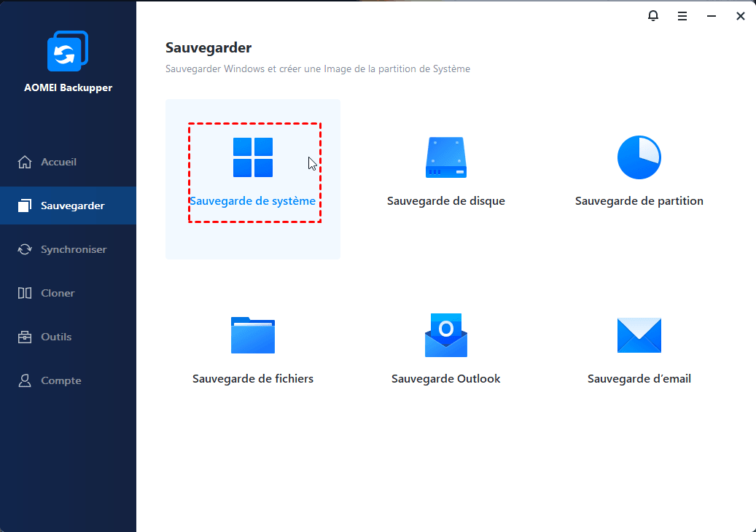Choose Sauvegarde de partition label

639,201
